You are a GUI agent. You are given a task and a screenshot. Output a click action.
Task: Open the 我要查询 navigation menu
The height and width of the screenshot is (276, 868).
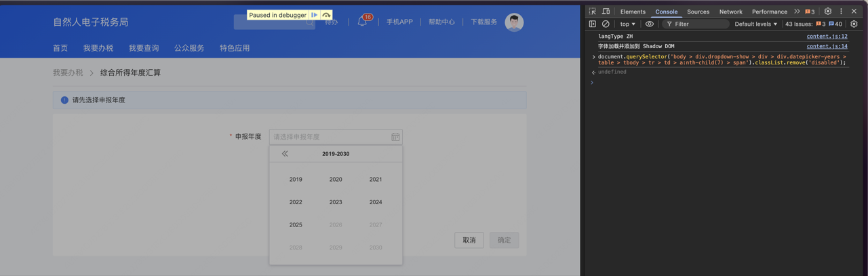coord(144,48)
